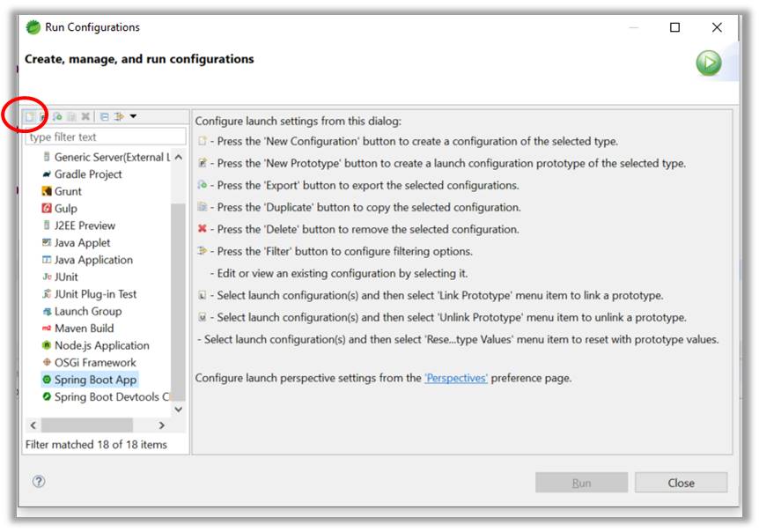Click the Delete configuration icon
Image resolution: width=759 pixels, height=532 pixels.
click(85, 115)
